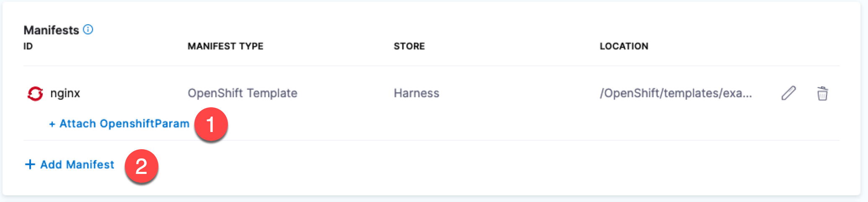Delete the nginx manifest using trash icon
Viewport: 868px width, 202px height.
822,93
